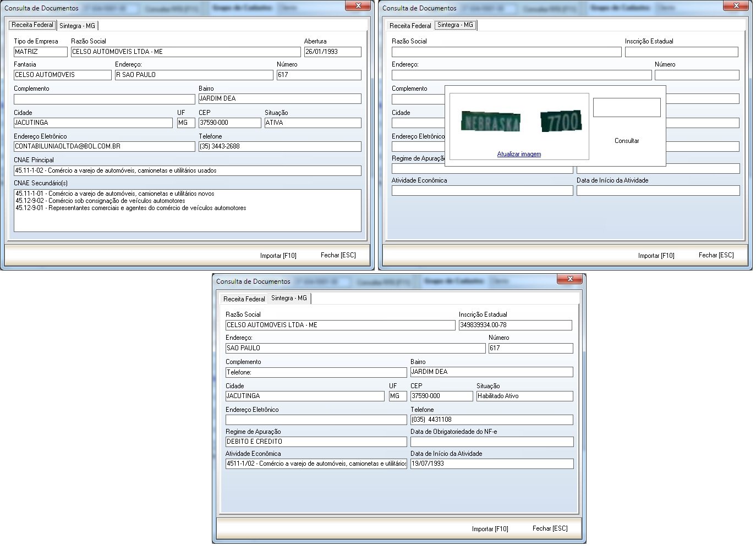
Task: Click the CNAE Secundário(s) list box
Action: [188, 211]
